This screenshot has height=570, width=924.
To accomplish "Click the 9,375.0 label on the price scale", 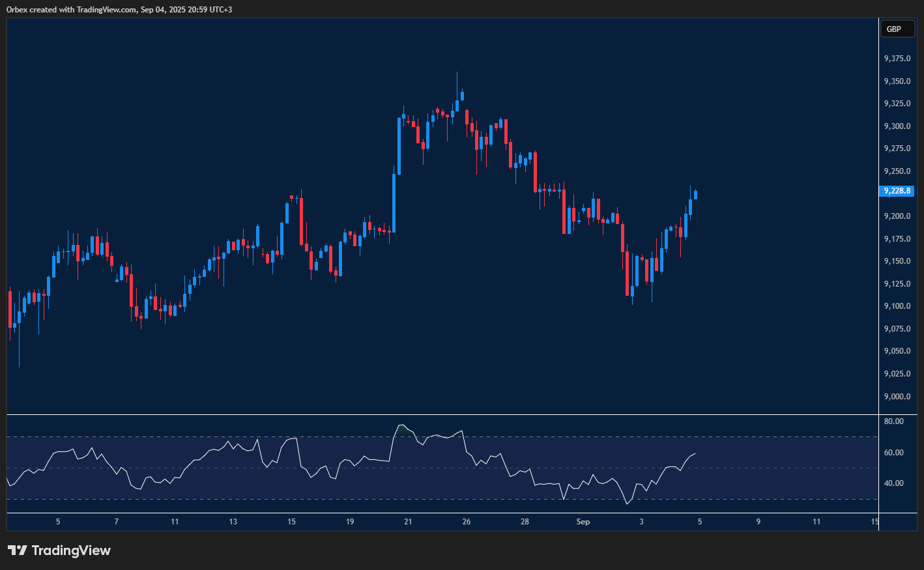I will coord(896,58).
